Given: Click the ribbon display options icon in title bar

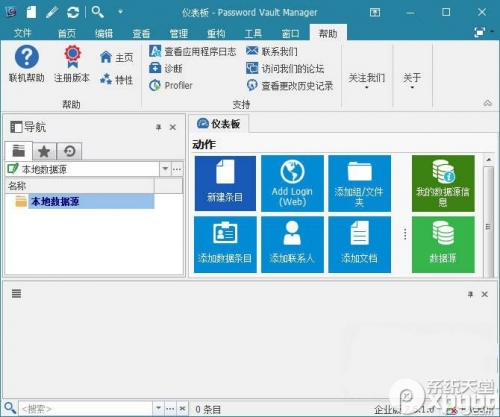Looking at the screenshot, I should (375, 13).
